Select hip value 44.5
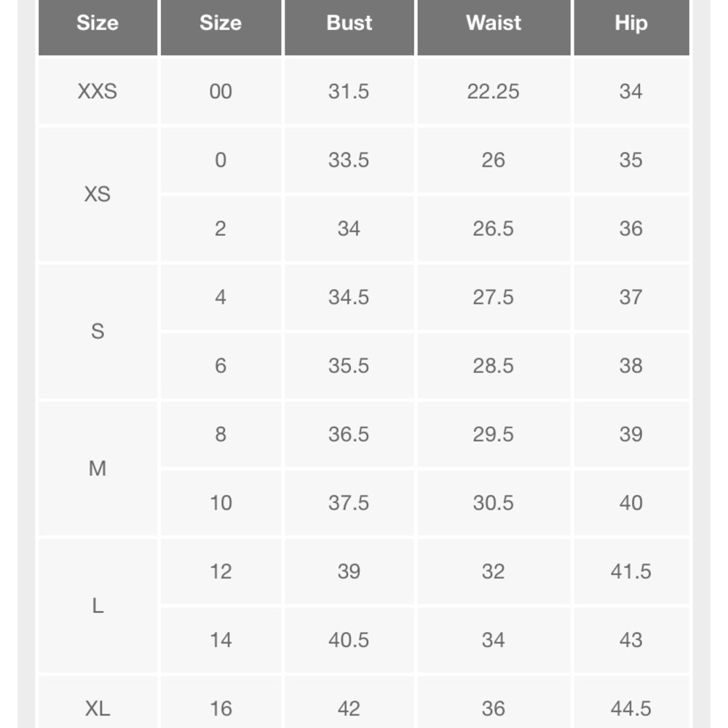 [631, 708]
